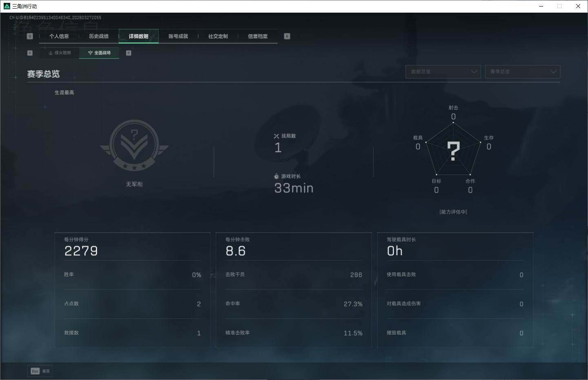Click the 战局数 label
The width and height of the screenshot is (588, 380).
[289, 136]
